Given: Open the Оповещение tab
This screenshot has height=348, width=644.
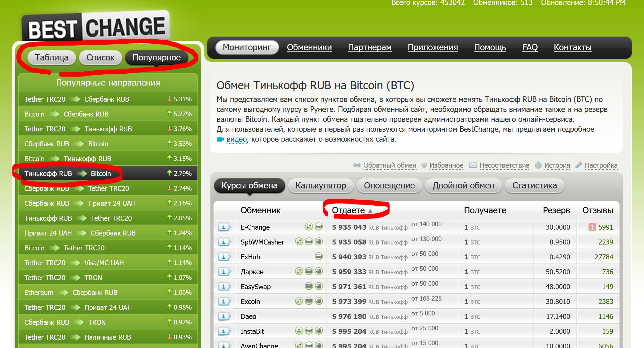Looking at the screenshot, I should click(x=389, y=186).
